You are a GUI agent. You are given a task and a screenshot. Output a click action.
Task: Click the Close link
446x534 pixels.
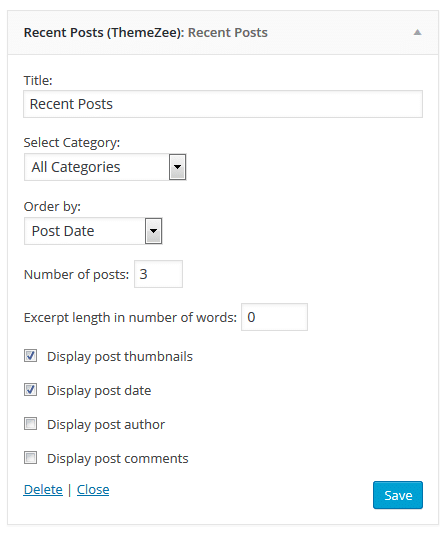tap(93, 490)
